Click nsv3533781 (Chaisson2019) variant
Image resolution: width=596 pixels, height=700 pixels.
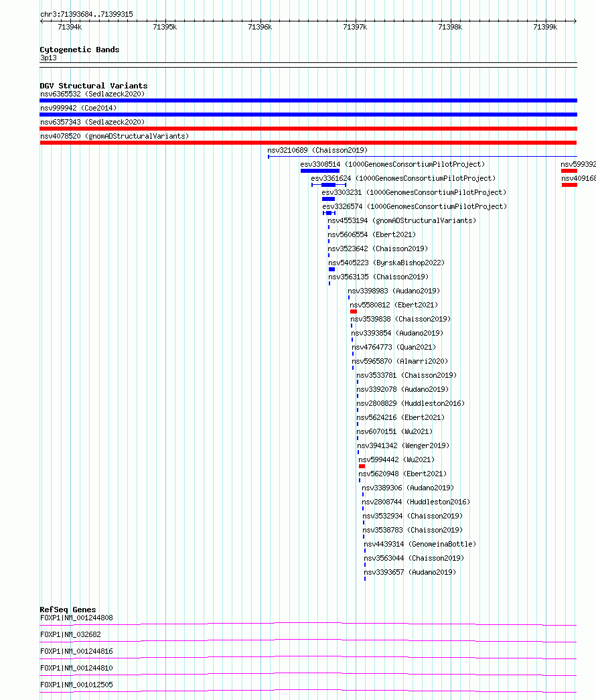[x=406, y=375]
